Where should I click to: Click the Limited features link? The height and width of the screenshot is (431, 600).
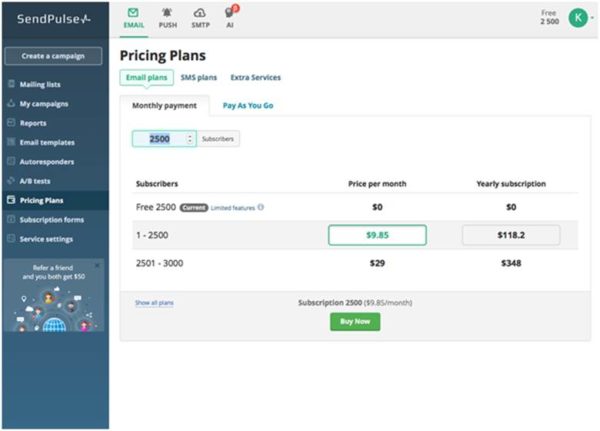233,208
